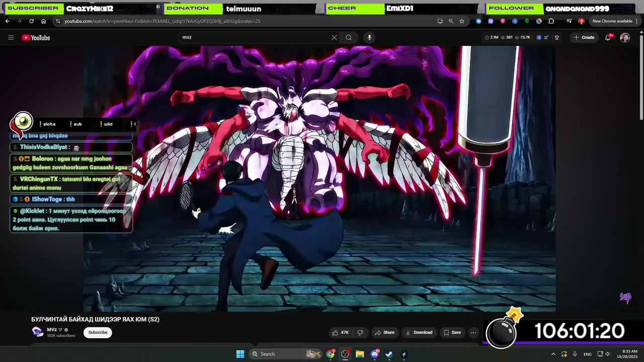644x362 pixels.
Task: Open the account avatar menu
Action: [x=625, y=38]
